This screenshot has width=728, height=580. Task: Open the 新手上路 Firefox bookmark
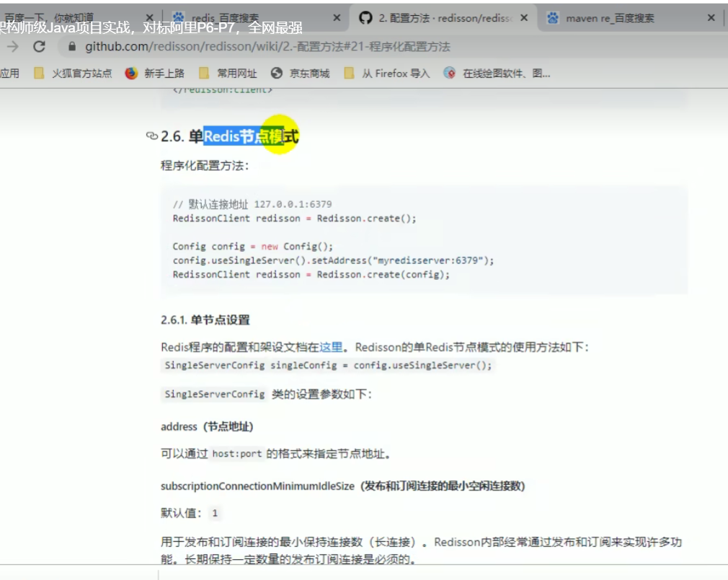coord(154,74)
